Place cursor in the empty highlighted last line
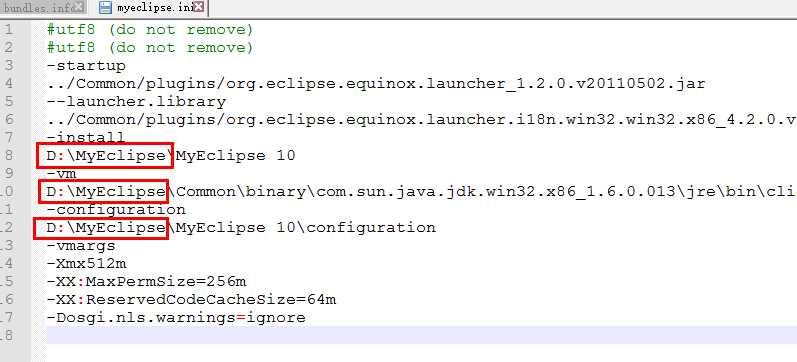The height and width of the screenshot is (362, 797). (421, 335)
